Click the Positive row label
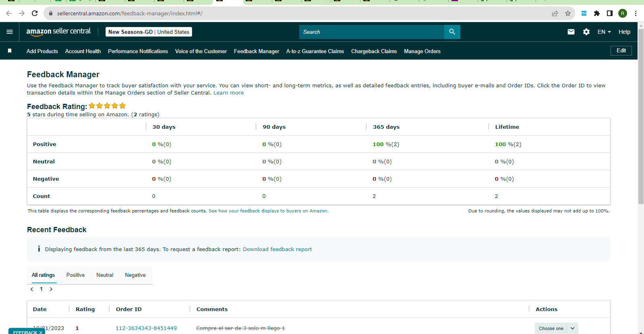The image size is (644, 334). [45, 144]
